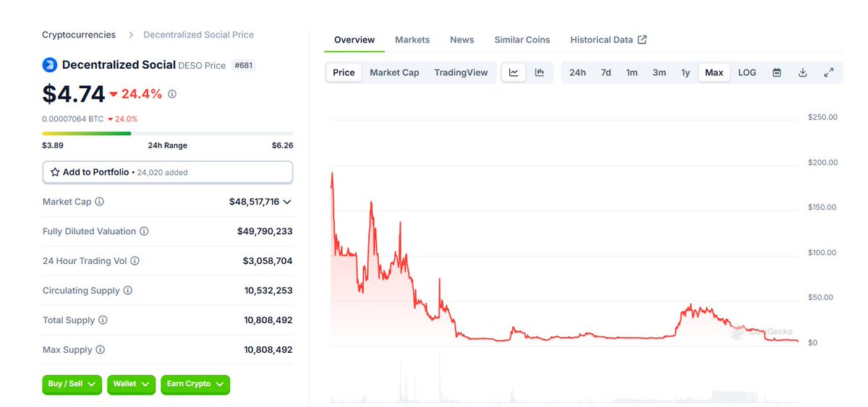Open the Similar Coins tab

(522, 40)
